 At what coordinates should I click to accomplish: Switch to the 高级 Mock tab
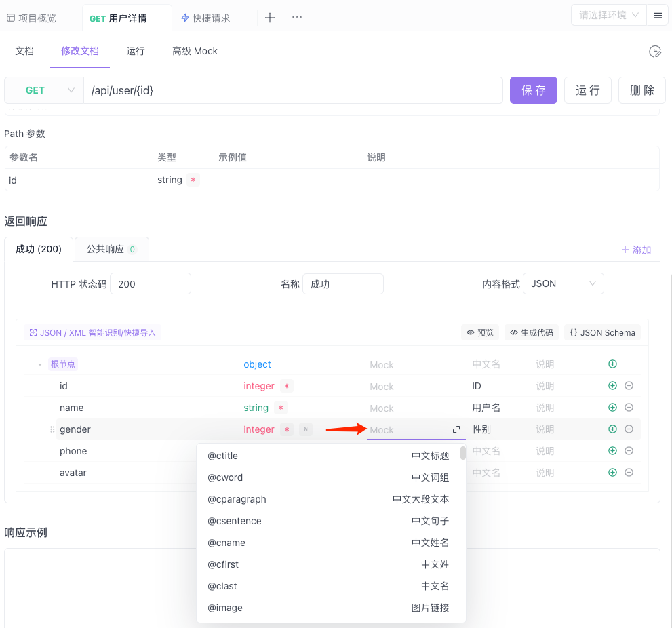(195, 51)
